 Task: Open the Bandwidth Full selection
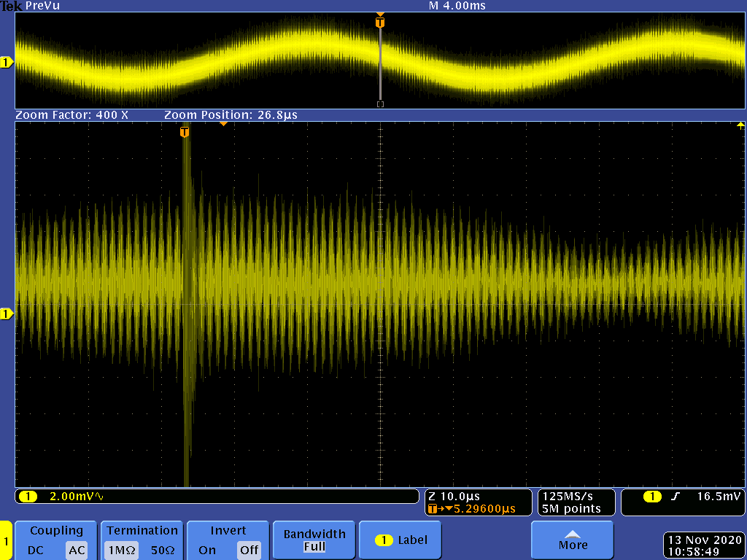[314, 540]
